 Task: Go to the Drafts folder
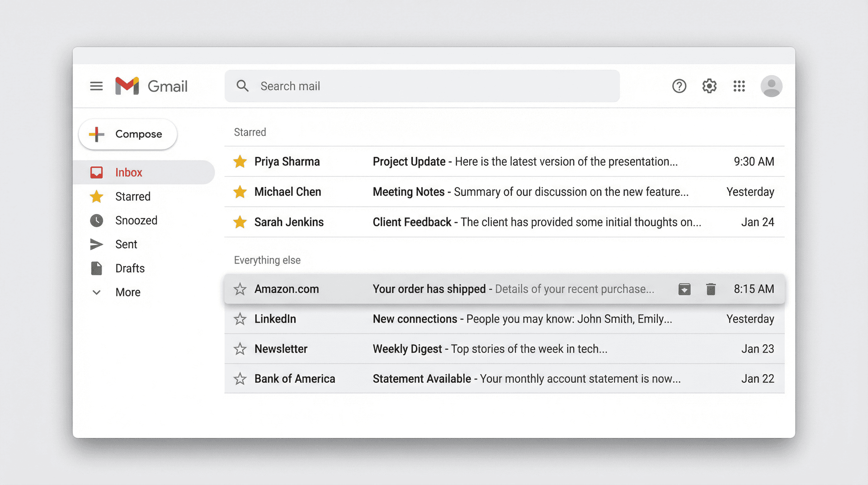tap(130, 268)
